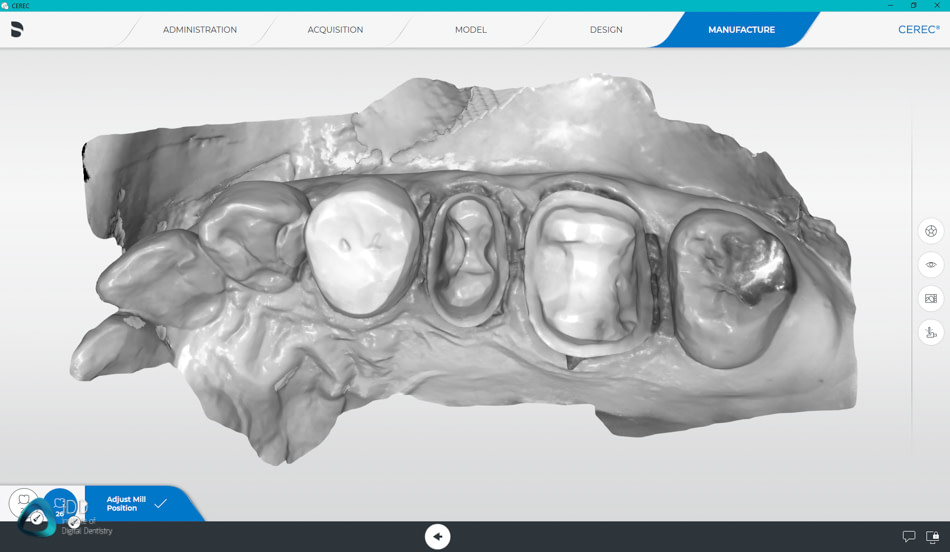
Task: Open the chat bubble icon in bottom bar
Action: pos(908,537)
